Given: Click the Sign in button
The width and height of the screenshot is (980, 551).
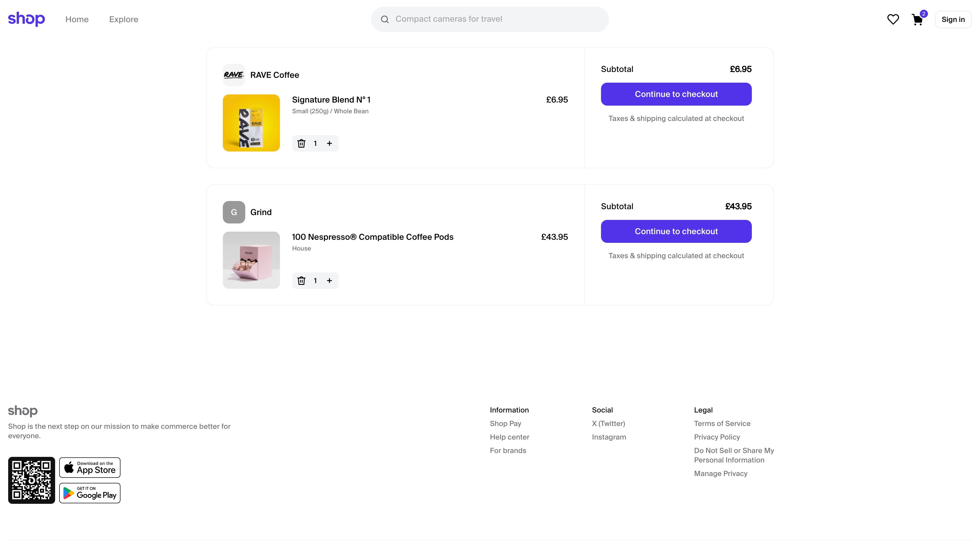Looking at the screenshot, I should (x=953, y=19).
